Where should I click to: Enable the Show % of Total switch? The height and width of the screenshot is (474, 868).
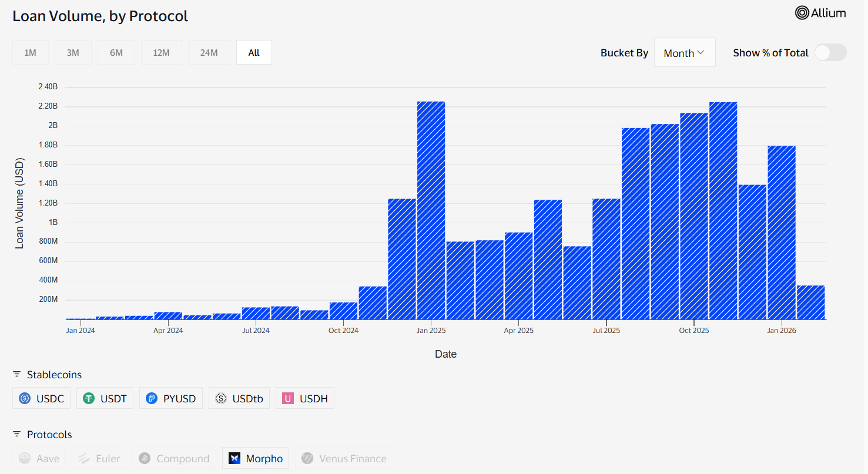pos(830,52)
